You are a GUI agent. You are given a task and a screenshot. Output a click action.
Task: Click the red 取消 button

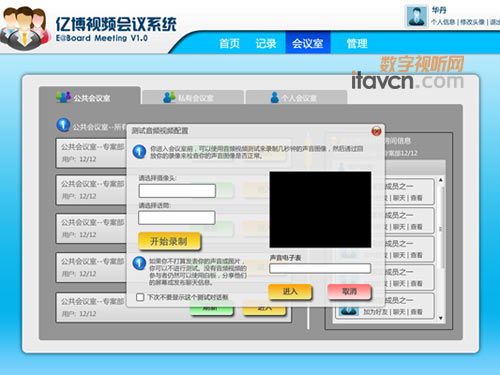349,292
